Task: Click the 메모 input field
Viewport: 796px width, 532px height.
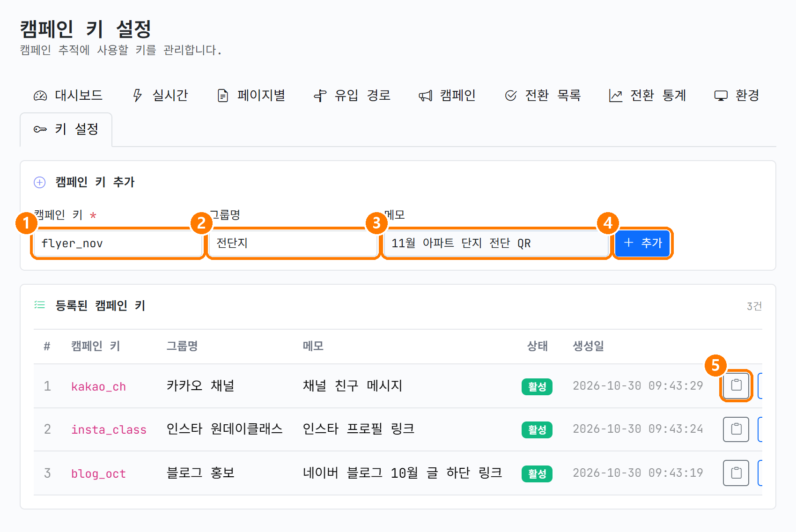Action: tap(496, 244)
